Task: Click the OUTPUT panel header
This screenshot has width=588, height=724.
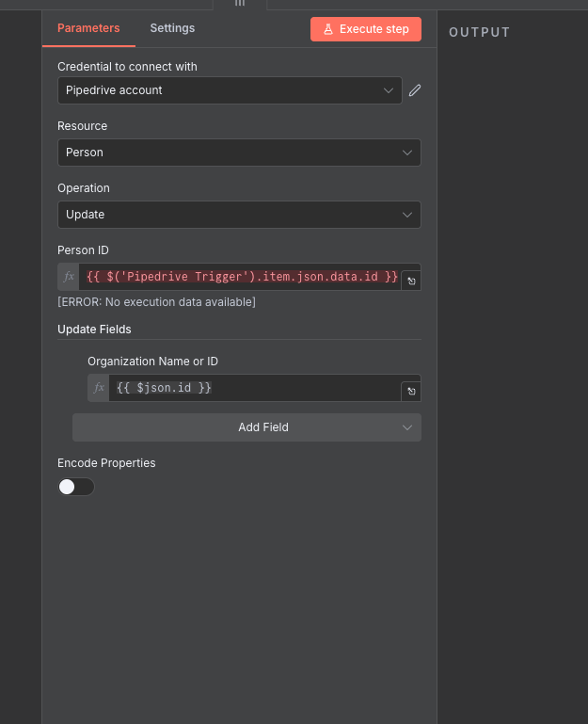Action: point(479,32)
